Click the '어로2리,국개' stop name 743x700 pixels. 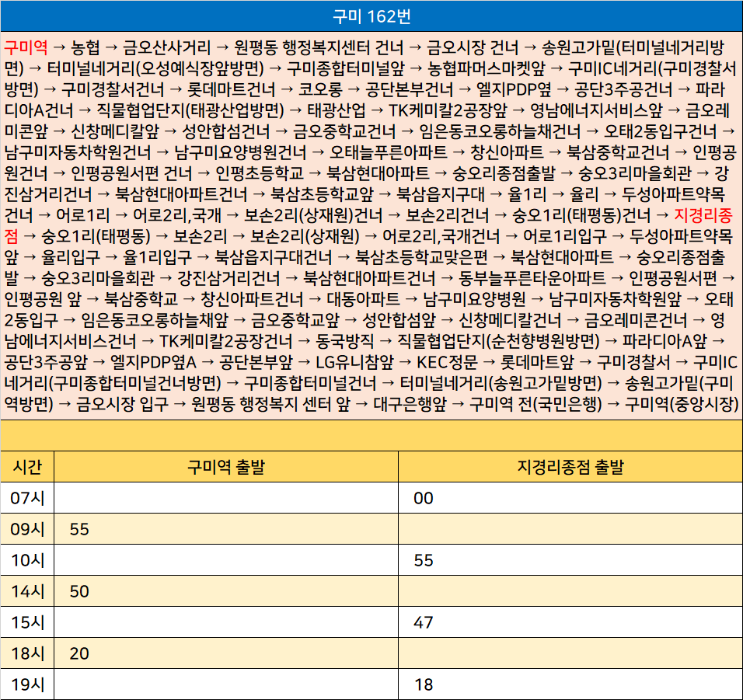tap(176, 215)
